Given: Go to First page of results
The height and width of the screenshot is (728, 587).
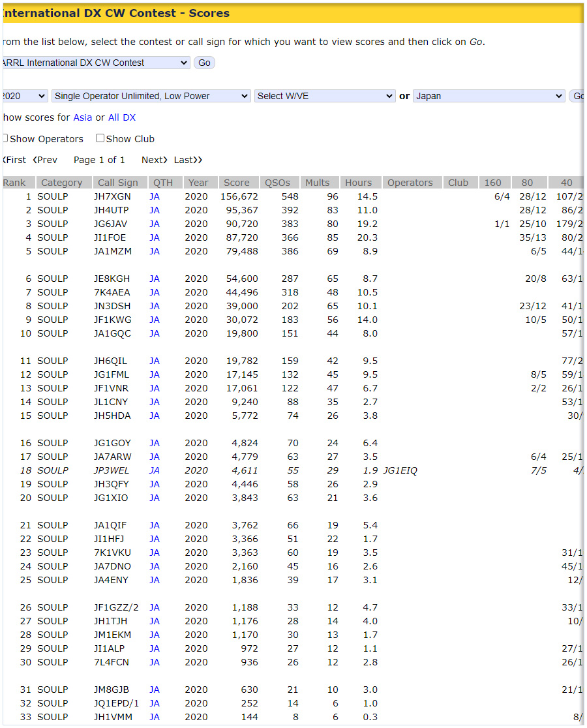Looking at the screenshot, I should click(x=14, y=160).
